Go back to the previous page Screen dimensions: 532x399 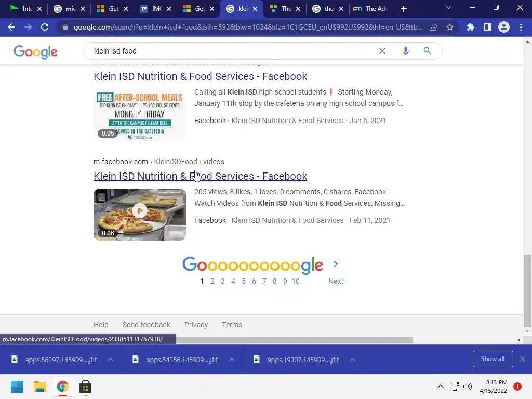[11, 27]
